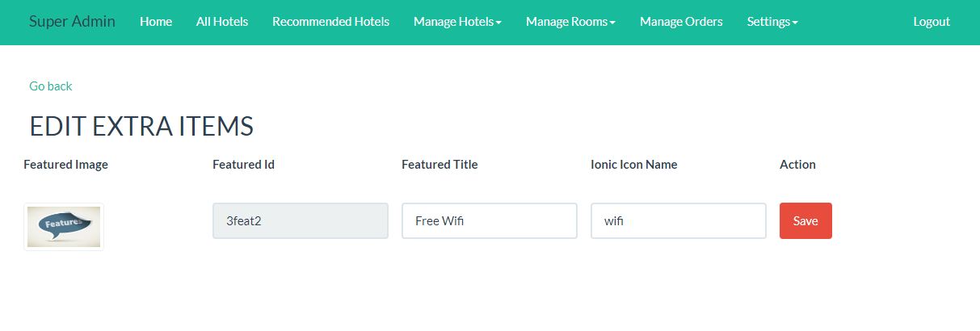The image size is (980, 331).
Task: Click the Manage Hotels caret arrow
Action: pos(498,23)
